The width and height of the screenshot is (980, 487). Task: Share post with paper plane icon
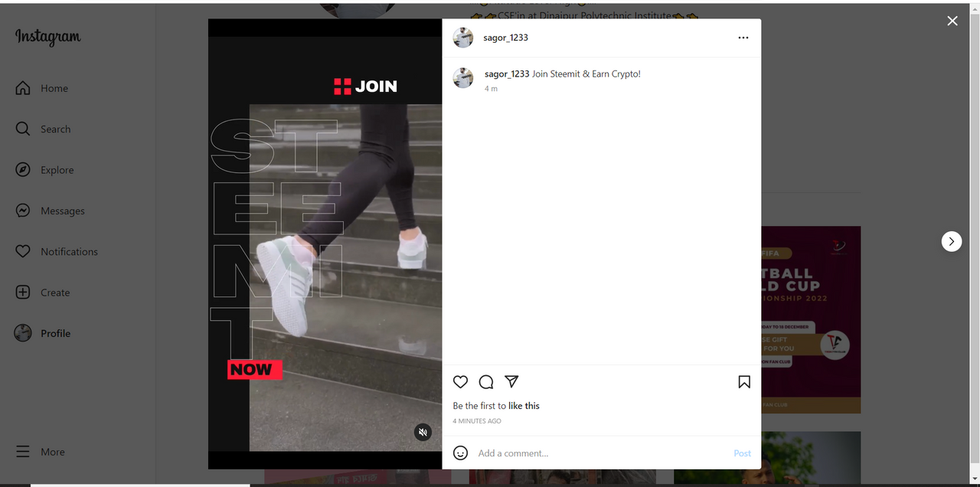click(x=512, y=381)
